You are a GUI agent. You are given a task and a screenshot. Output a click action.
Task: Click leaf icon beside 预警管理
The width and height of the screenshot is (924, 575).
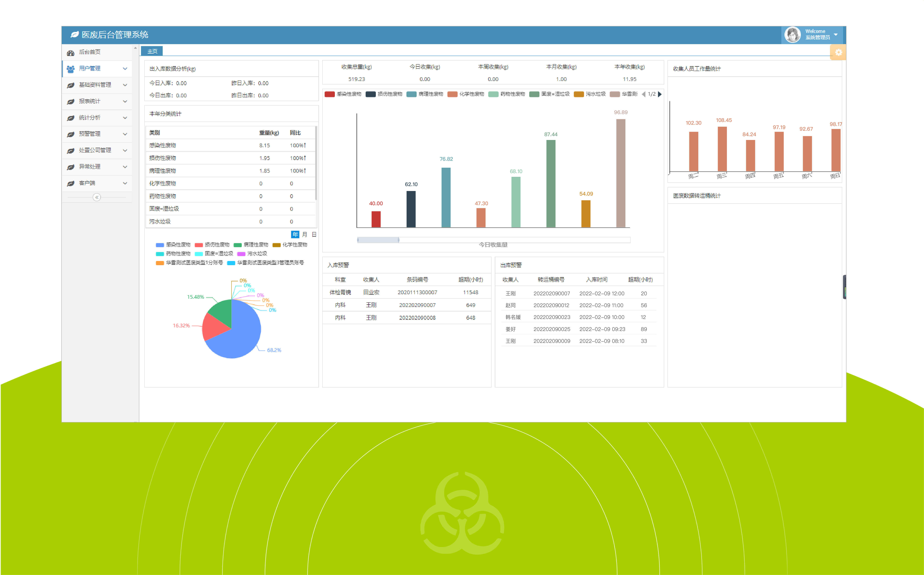point(70,134)
